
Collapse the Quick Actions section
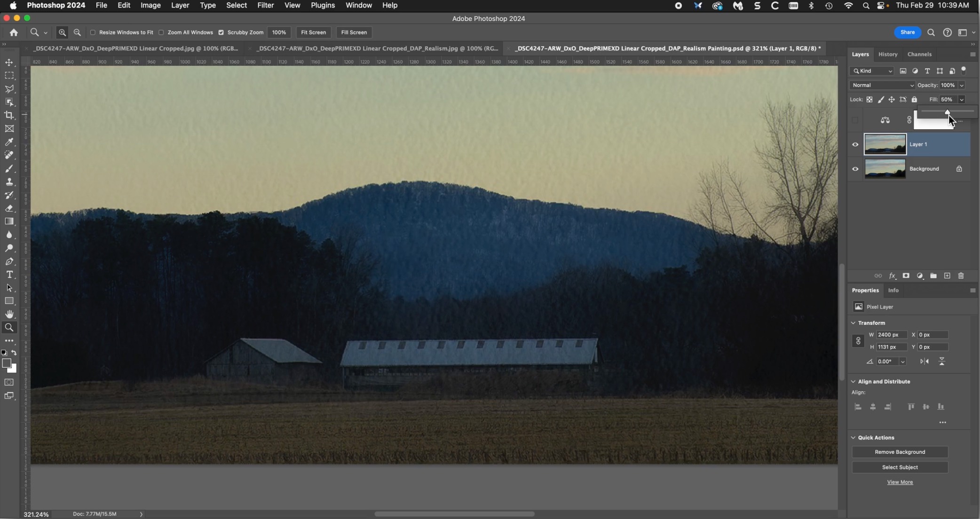tap(853, 438)
